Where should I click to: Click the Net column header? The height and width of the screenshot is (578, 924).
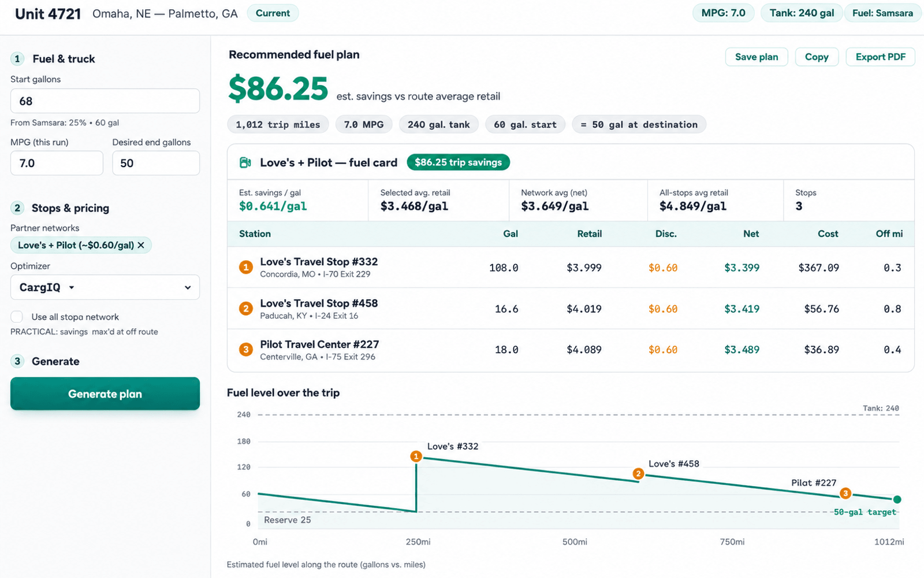click(x=751, y=234)
